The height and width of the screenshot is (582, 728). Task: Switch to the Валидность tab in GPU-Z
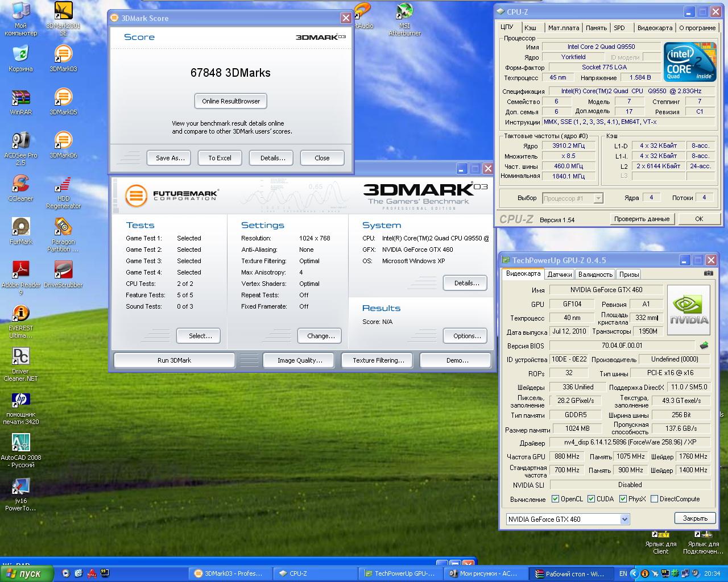click(595, 275)
